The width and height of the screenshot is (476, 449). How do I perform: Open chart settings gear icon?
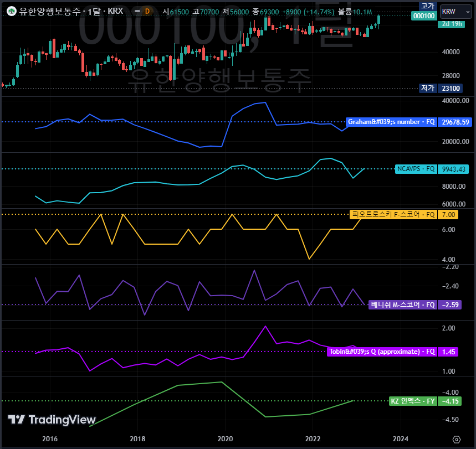click(x=457, y=439)
